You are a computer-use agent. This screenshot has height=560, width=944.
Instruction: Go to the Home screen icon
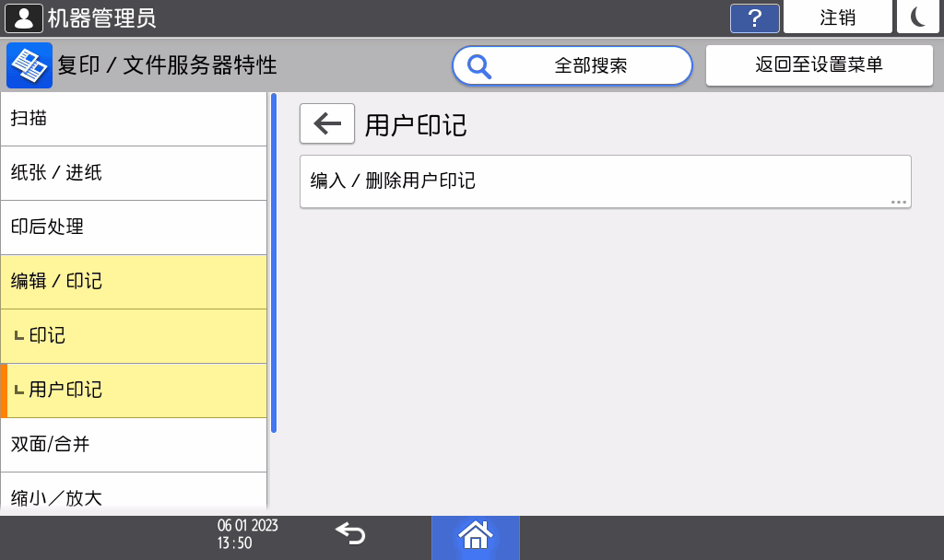[x=475, y=535]
